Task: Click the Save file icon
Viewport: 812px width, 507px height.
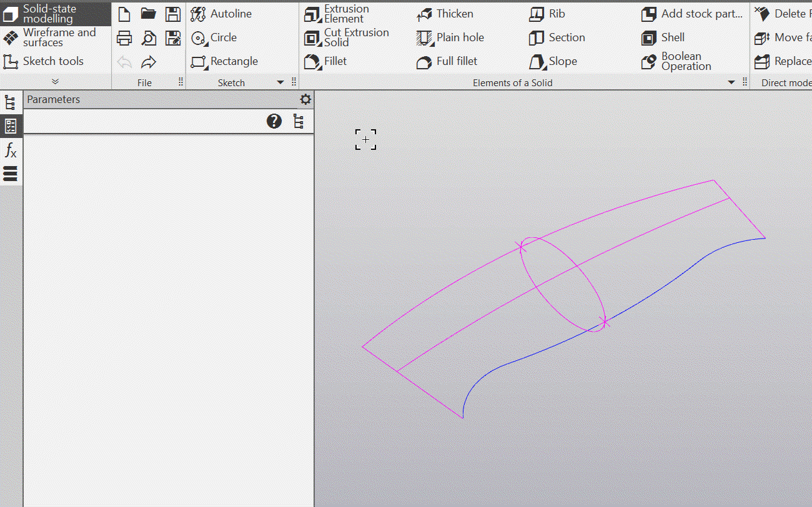Action: [x=173, y=14]
